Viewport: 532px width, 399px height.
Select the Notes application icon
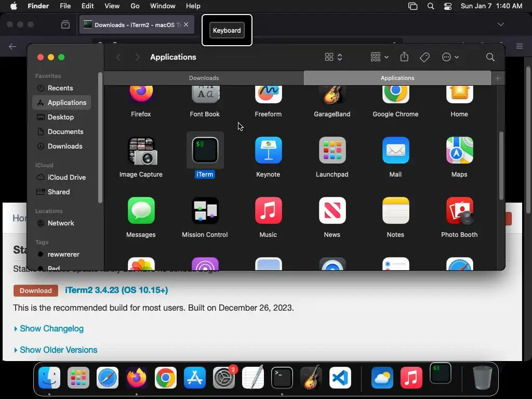pos(395,210)
